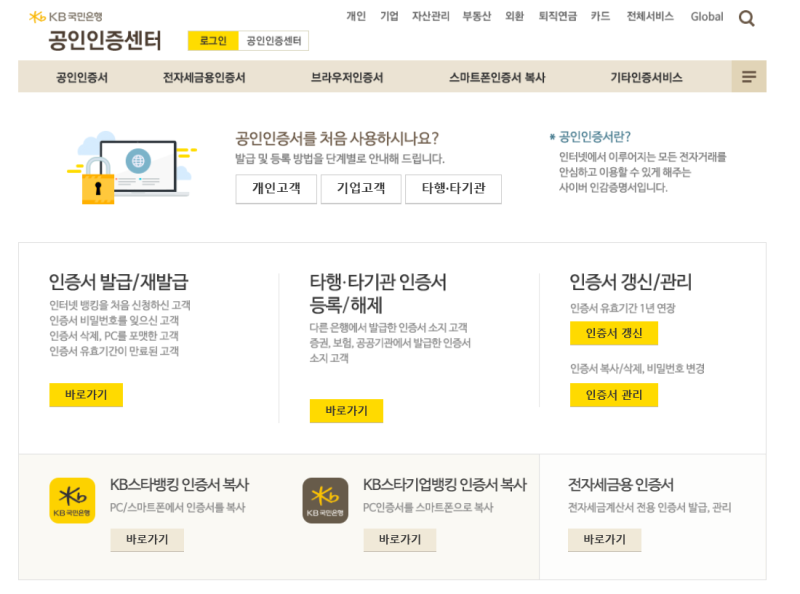This screenshot has width=800, height=594.
Task: Click the 공인인증센터 button beside 로그인
Action: pyautogui.click(x=273, y=41)
